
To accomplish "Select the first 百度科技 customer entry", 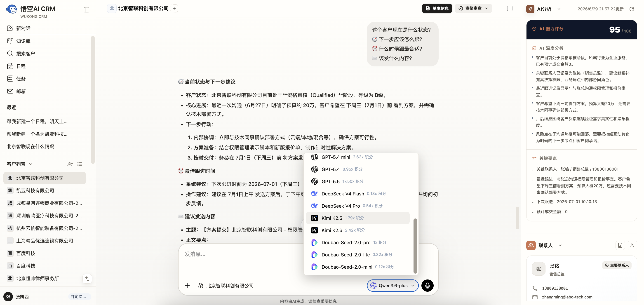I will coord(45,253).
